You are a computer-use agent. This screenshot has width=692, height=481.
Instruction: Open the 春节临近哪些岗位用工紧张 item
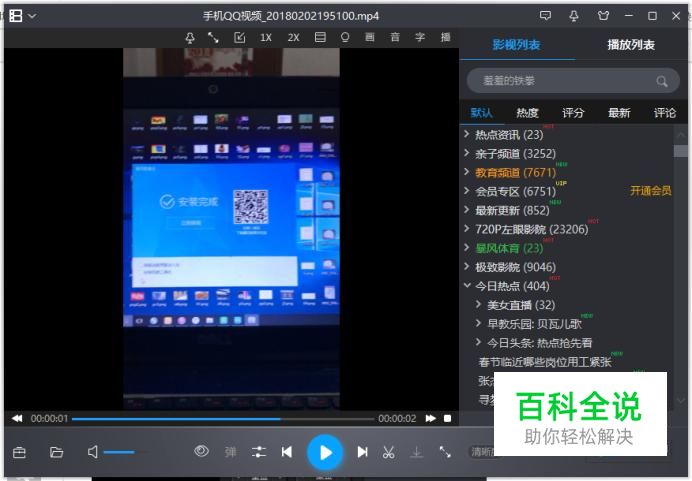click(545, 362)
